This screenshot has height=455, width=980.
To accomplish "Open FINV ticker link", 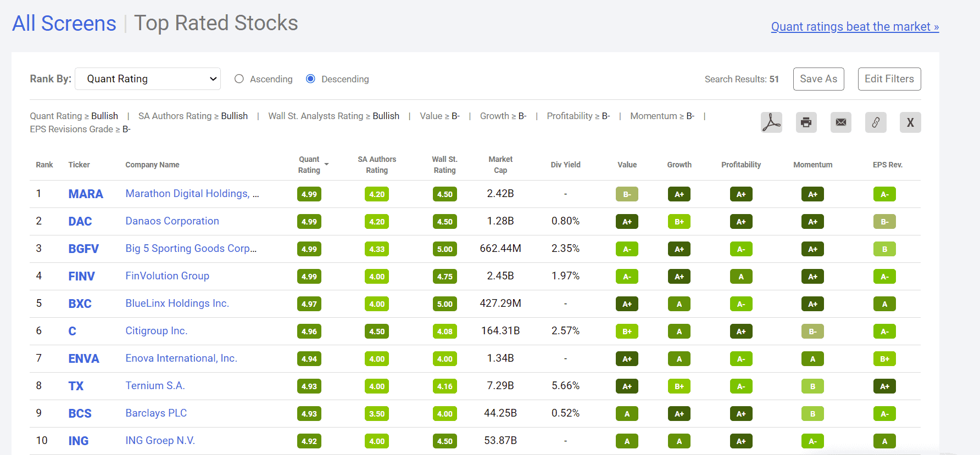I will point(81,276).
